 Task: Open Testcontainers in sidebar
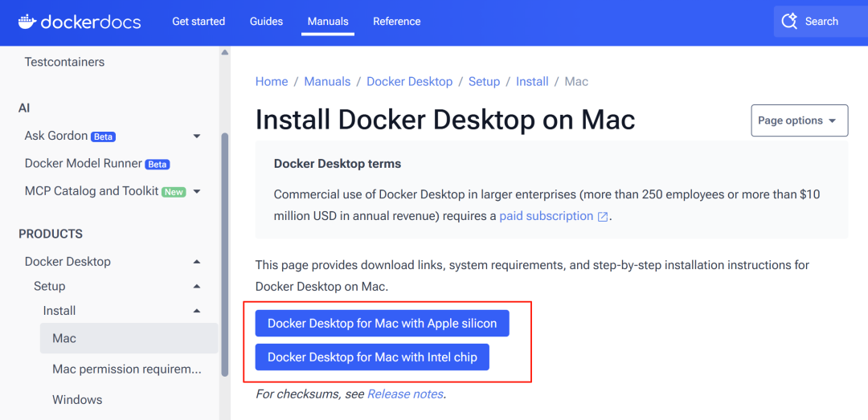coord(64,62)
